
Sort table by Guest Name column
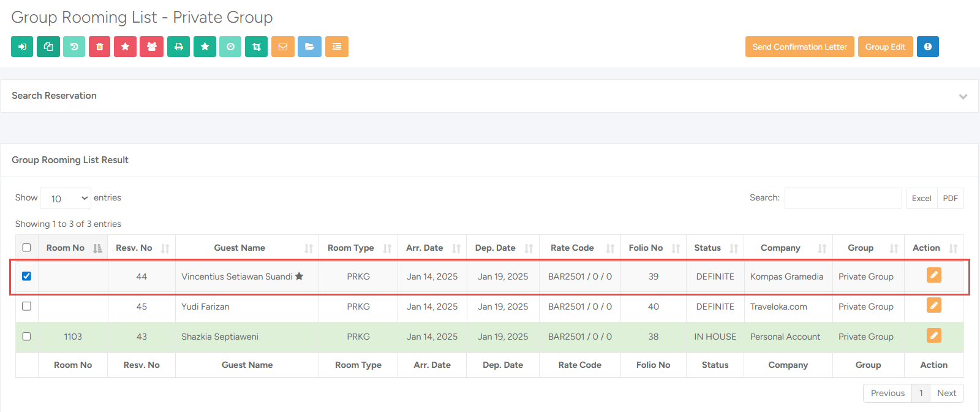[239, 248]
